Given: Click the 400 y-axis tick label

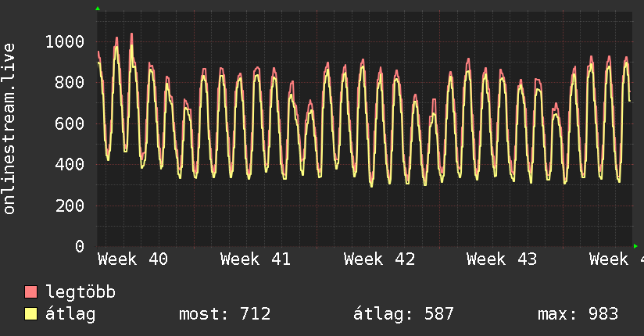Looking at the screenshot, I should (x=70, y=164).
